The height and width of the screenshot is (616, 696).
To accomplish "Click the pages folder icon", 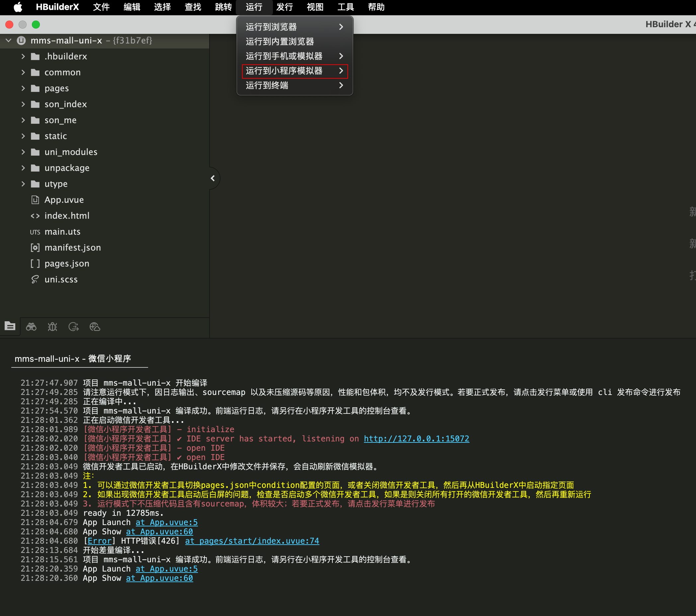I will click(x=35, y=89).
